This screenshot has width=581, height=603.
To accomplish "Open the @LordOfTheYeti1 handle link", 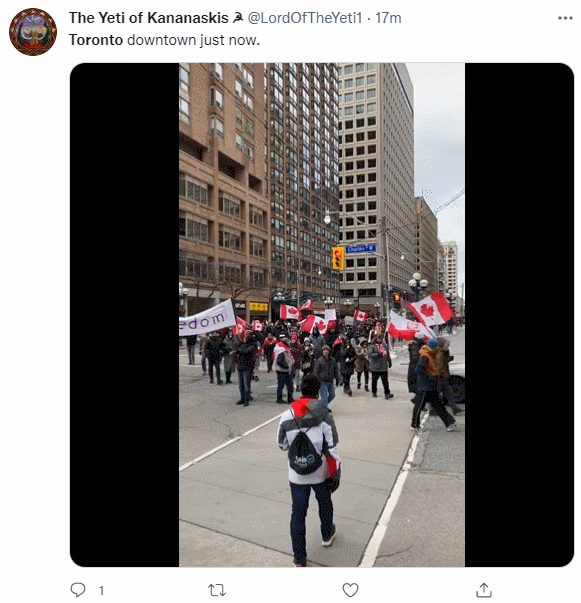I will [305, 18].
